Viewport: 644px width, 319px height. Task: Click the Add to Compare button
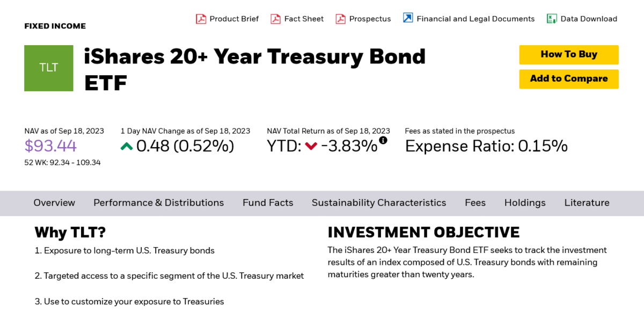tap(569, 78)
